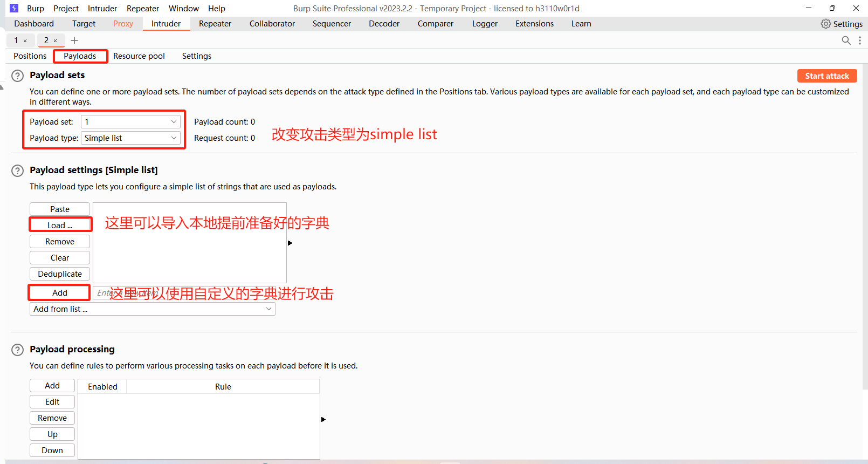
Task: Open the Burp menu
Action: [x=36, y=9]
